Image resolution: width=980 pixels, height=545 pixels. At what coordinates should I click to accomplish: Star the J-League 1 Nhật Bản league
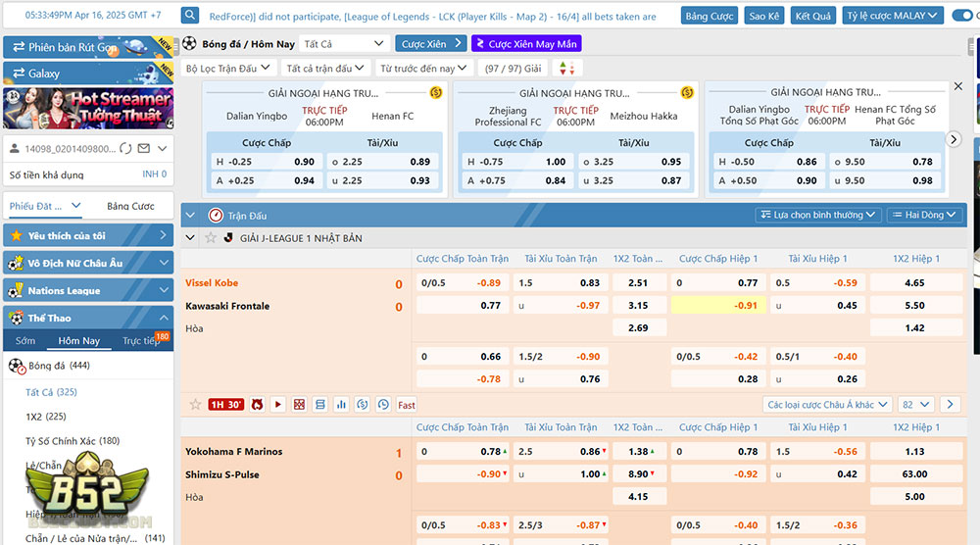pyautogui.click(x=211, y=237)
